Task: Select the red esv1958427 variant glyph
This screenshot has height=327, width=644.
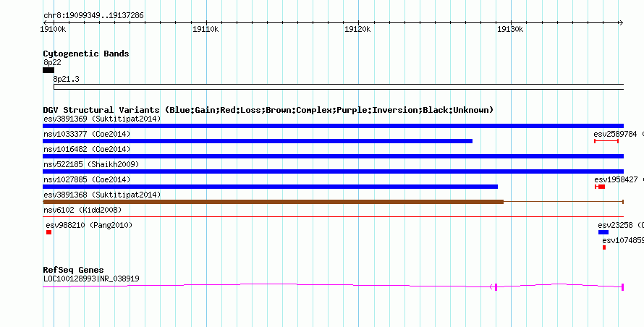Action: coord(600,187)
